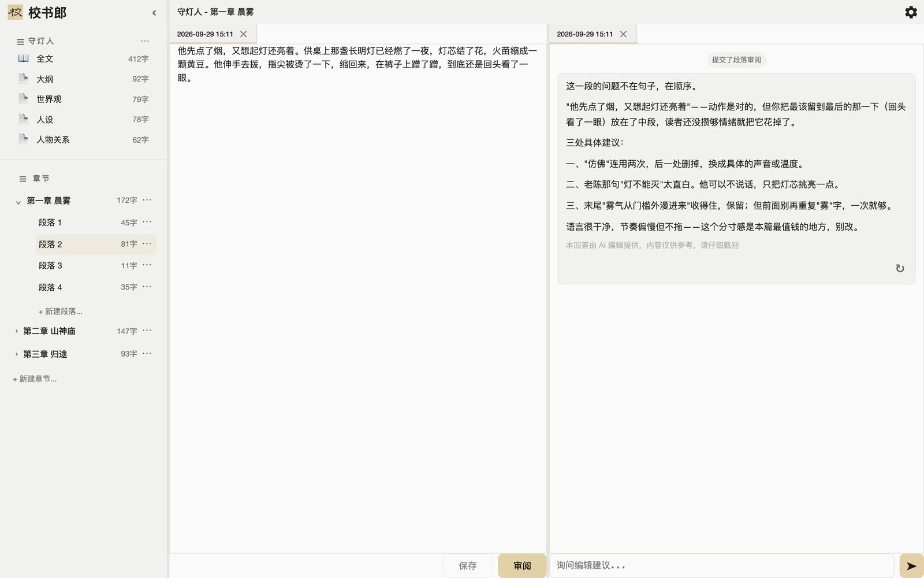Close the editor tab
924x578 pixels.
244,34
